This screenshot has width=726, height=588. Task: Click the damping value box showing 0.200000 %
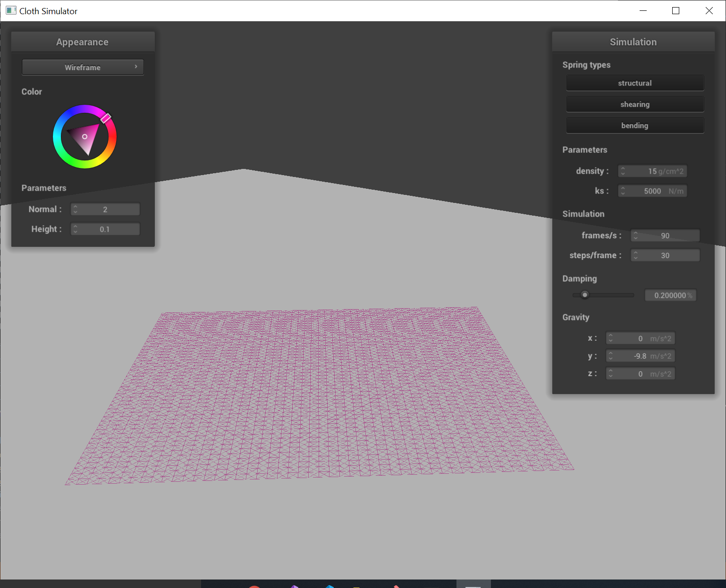pyautogui.click(x=671, y=295)
